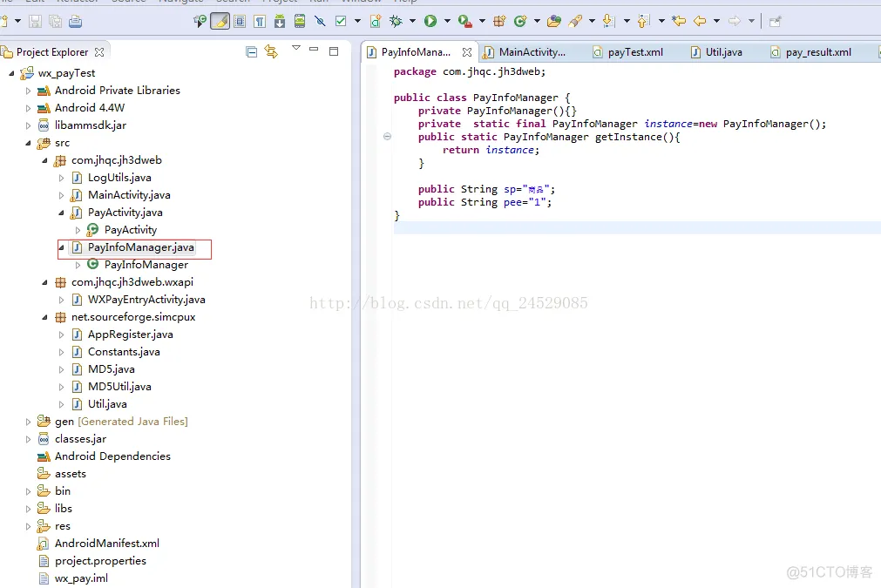Run the project with the green play icon
This screenshot has width=881, height=588.
pyautogui.click(x=430, y=21)
